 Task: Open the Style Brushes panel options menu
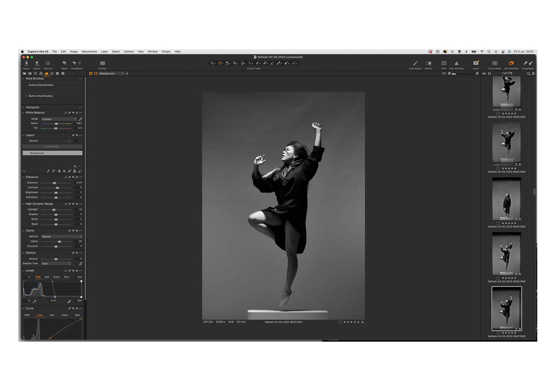80,79
